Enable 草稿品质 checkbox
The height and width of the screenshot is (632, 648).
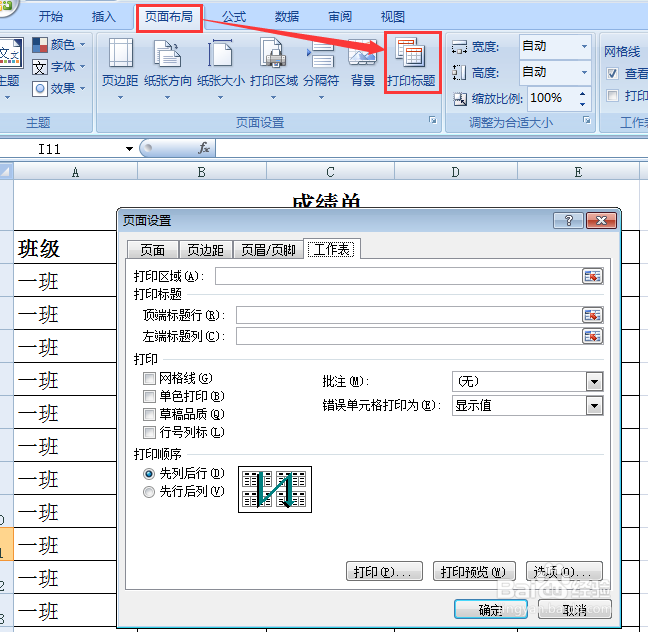pyautogui.click(x=149, y=414)
